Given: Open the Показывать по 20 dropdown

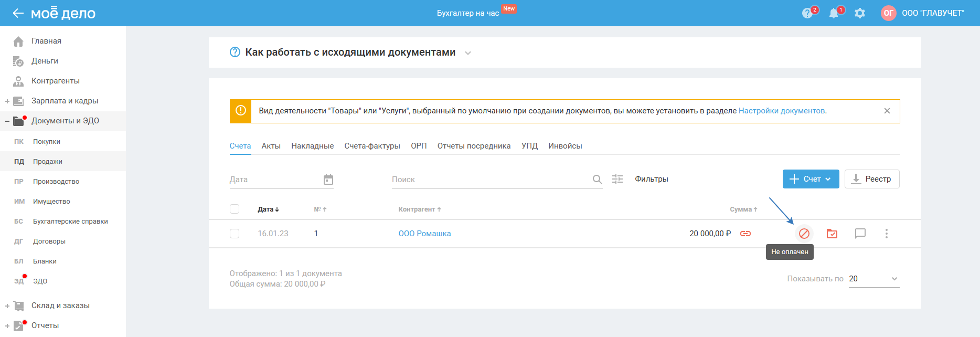Looking at the screenshot, I should (874, 279).
